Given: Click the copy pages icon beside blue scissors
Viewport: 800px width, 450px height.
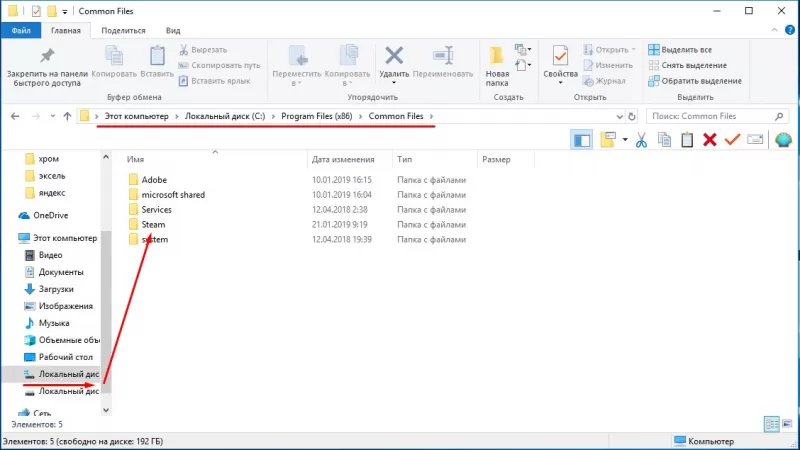Looking at the screenshot, I should coord(664,140).
